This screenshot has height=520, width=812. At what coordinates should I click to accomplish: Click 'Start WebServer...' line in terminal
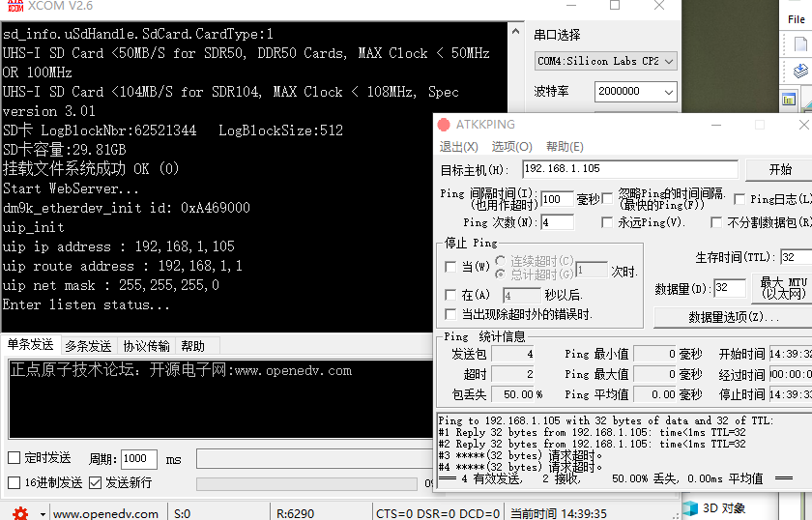click(71, 188)
